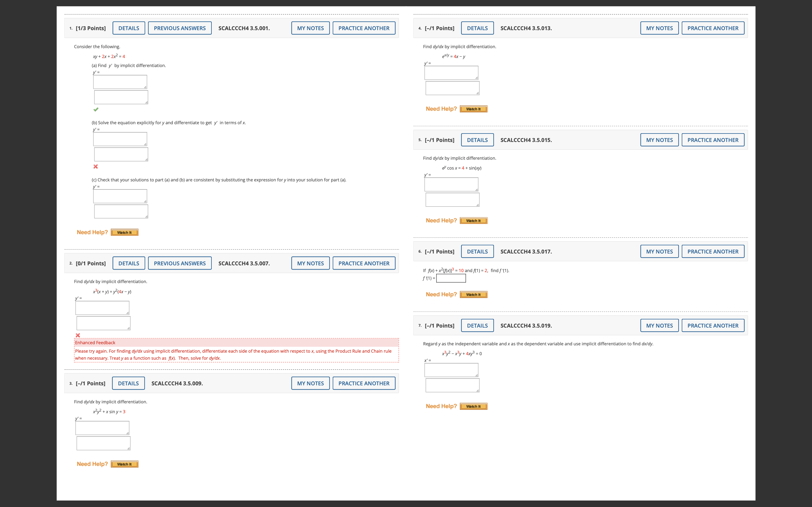Click the red X mark under part (b)
The width and height of the screenshot is (812, 507).
click(x=96, y=167)
